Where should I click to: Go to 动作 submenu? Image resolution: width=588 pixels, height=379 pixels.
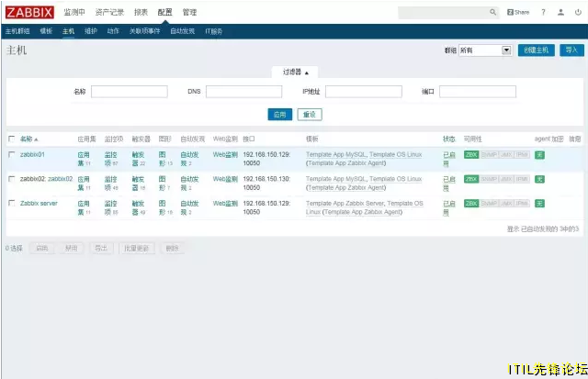click(113, 31)
